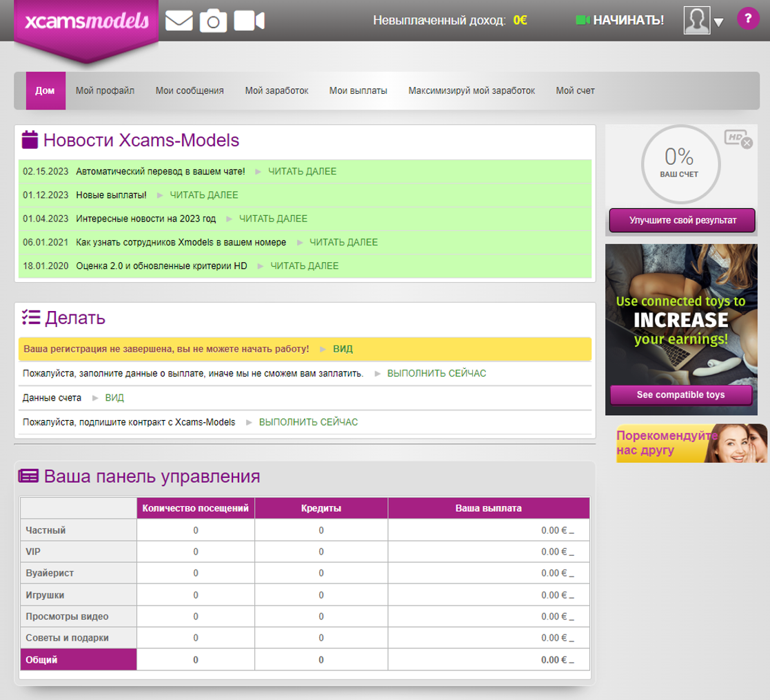Read more about Xmodels сотрудников news

pos(343,242)
